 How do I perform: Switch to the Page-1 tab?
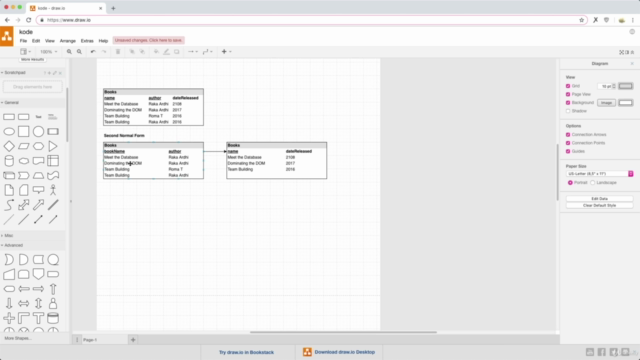(x=90, y=340)
